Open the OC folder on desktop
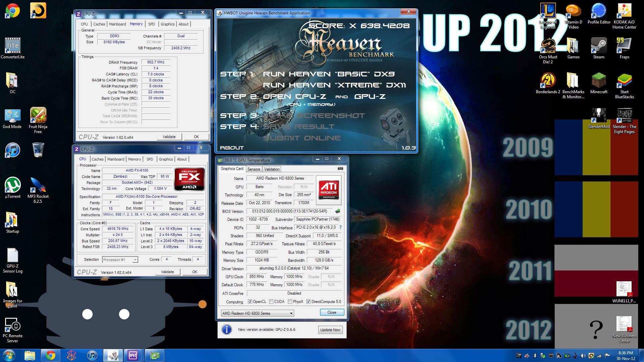 pyautogui.click(x=12, y=83)
